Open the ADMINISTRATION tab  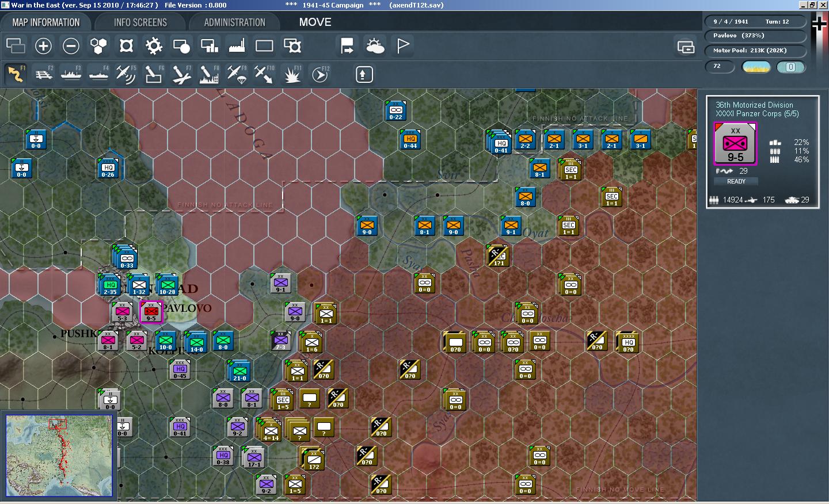234,22
